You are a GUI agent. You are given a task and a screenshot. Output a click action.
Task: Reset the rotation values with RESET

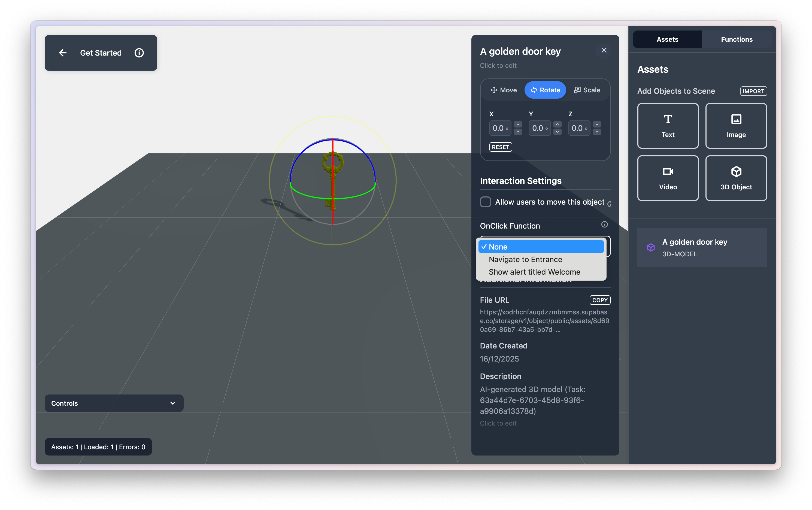click(501, 147)
